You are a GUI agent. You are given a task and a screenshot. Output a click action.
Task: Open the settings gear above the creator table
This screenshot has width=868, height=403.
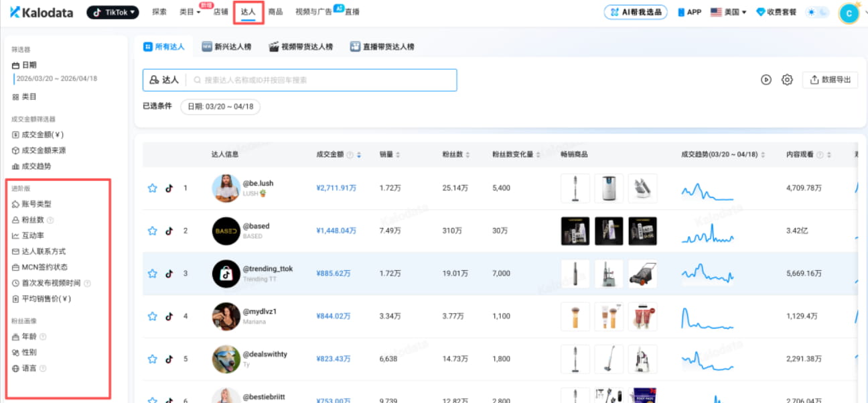[x=786, y=79]
